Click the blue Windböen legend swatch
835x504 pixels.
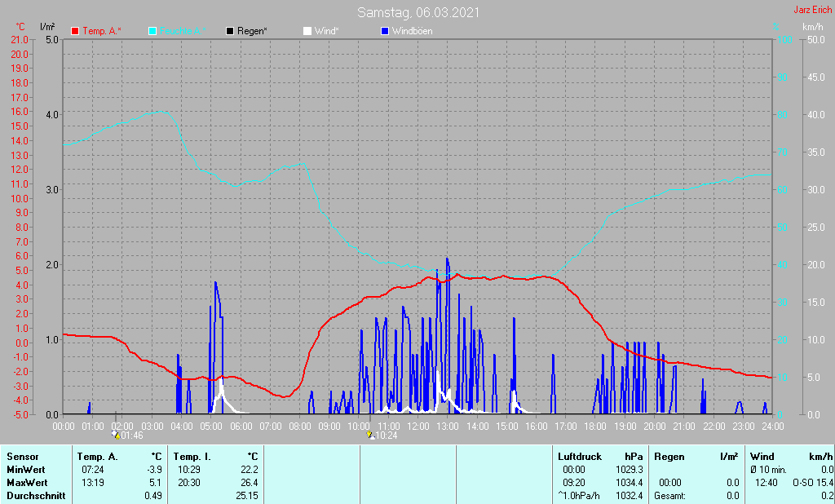(x=385, y=31)
